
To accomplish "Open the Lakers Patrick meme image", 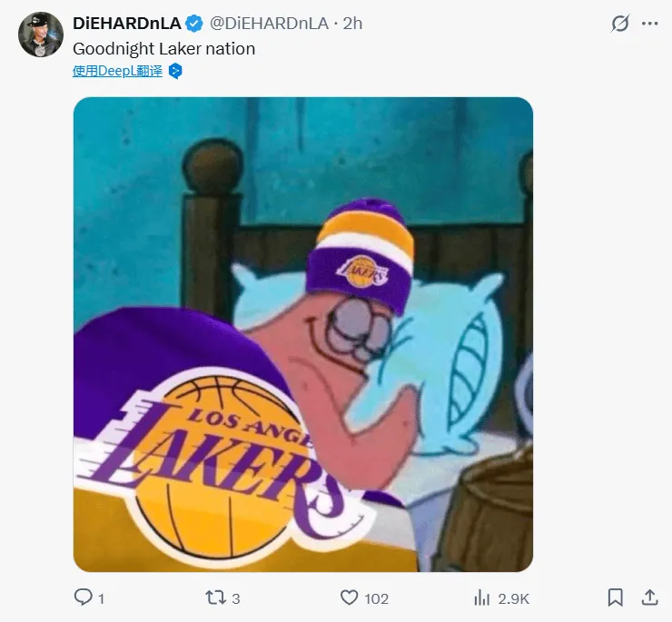I will click(x=302, y=334).
